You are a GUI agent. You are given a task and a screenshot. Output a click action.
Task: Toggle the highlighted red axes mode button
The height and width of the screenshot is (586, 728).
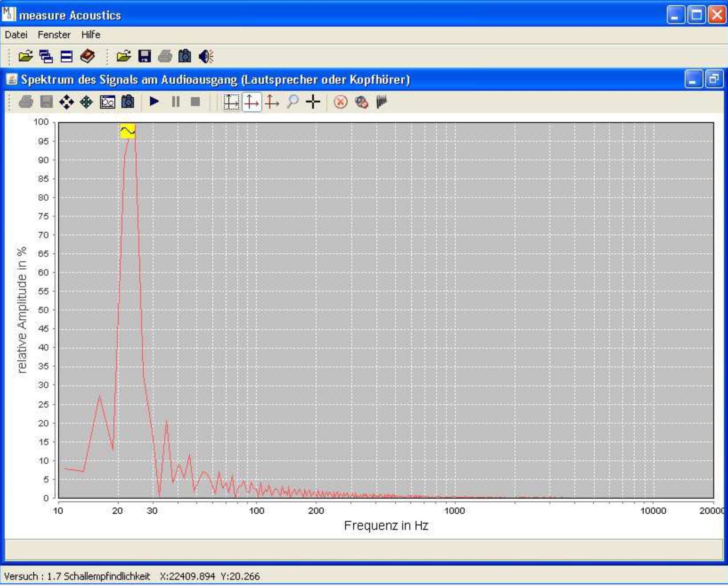coord(252,102)
